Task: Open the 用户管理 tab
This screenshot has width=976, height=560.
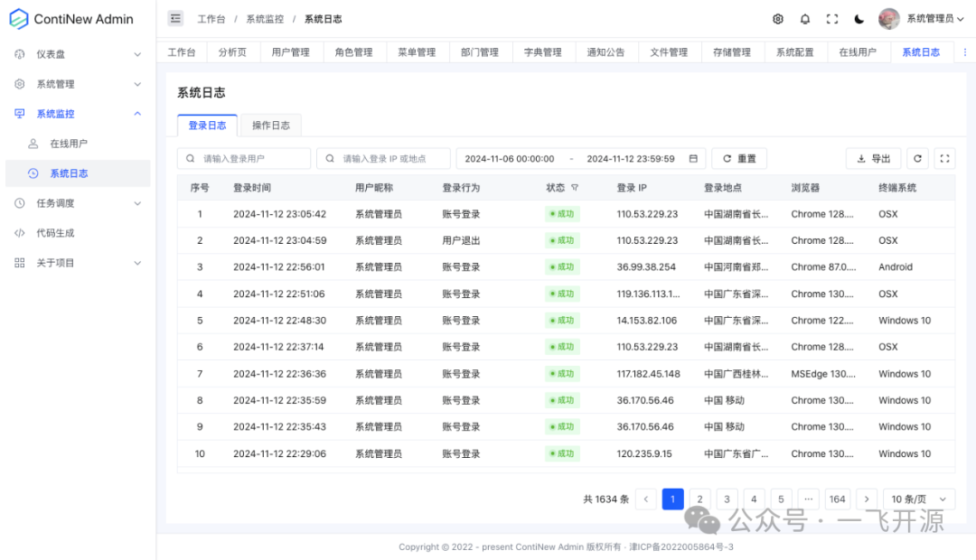Action: click(x=291, y=51)
